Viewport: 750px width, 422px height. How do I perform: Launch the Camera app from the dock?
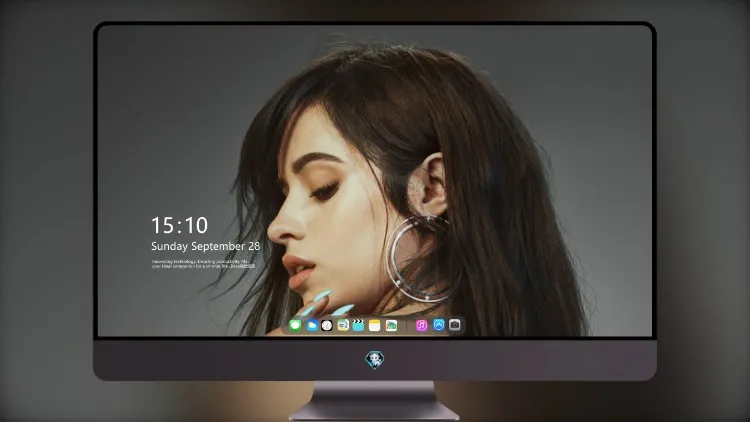(x=455, y=325)
